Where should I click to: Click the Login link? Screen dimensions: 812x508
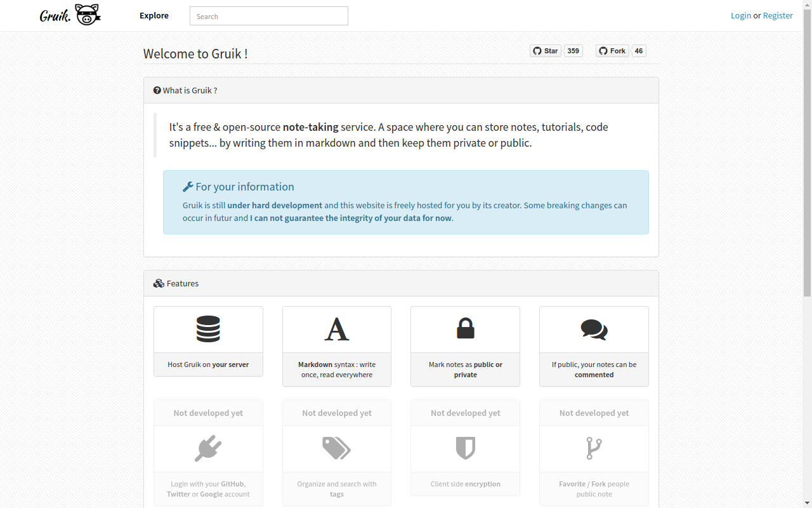pos(741,15)
